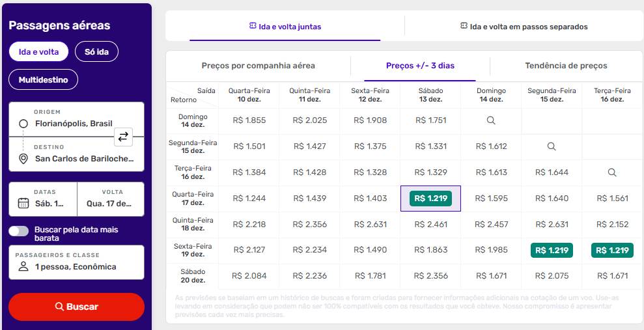Toggle Buscar pela data mais barata switch
This screenshot has width=644, height=330.
click(19, 231)
